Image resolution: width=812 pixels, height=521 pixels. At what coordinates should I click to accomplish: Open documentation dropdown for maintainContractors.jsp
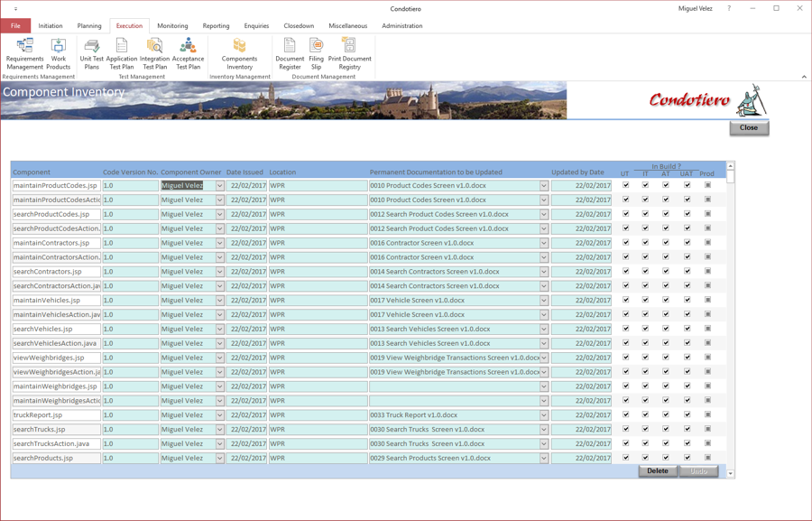click(x=544, y=243)
